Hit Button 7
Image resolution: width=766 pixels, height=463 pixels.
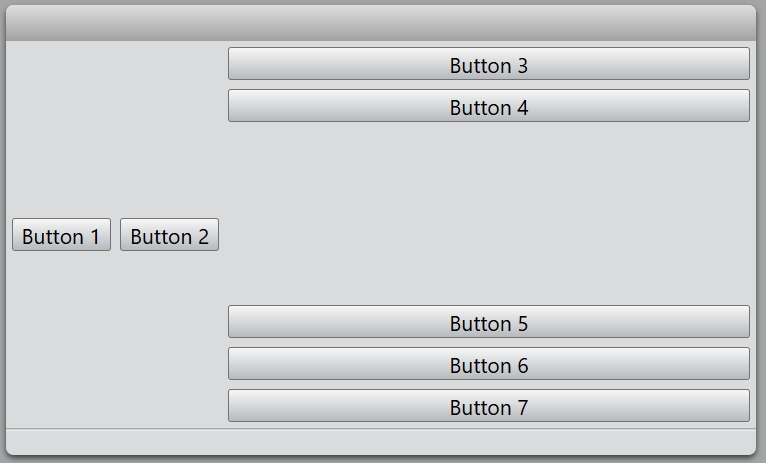488,406
